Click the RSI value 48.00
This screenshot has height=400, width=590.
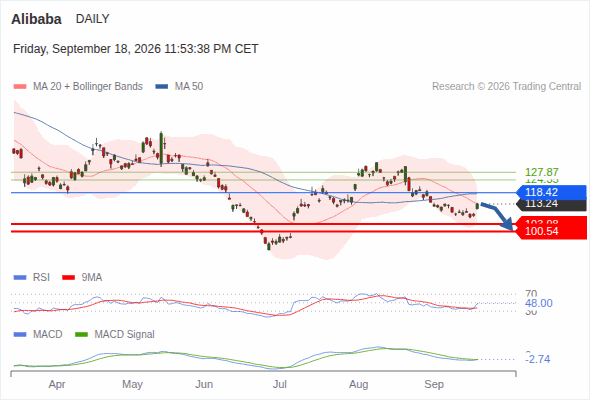[x=539, y=303]
